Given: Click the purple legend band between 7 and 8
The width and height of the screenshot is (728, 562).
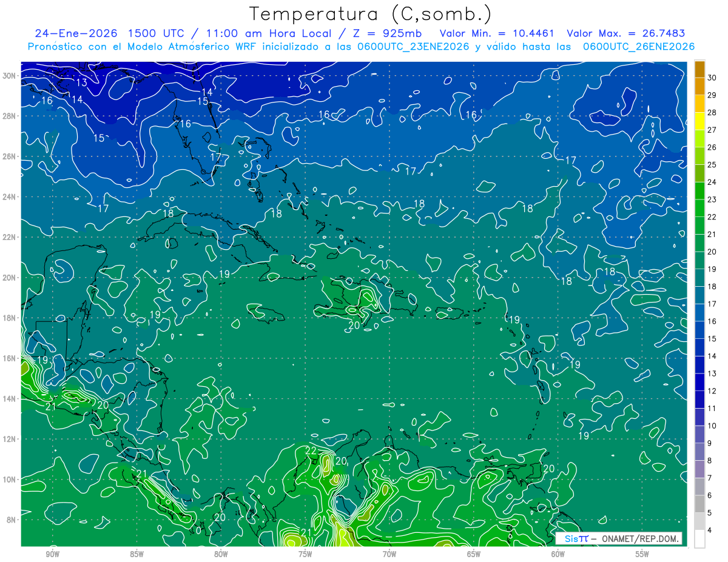Looking at the screenshot, I should pyautogui.click(x=700, y=469).
